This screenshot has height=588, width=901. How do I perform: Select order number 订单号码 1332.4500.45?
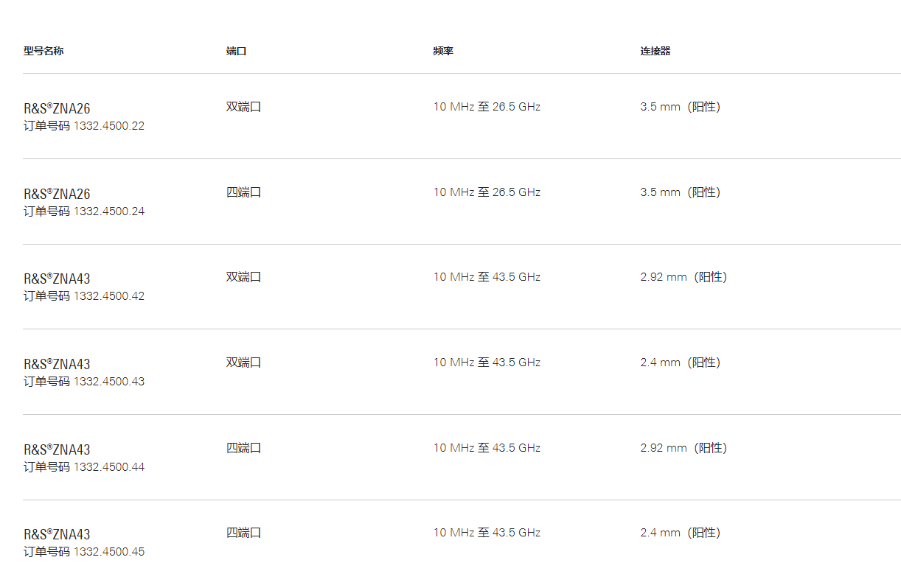click(x=84, y=552)
